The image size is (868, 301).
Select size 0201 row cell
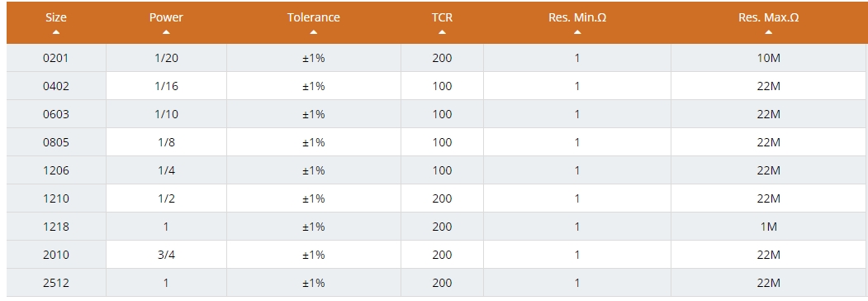tap(56, 58)
